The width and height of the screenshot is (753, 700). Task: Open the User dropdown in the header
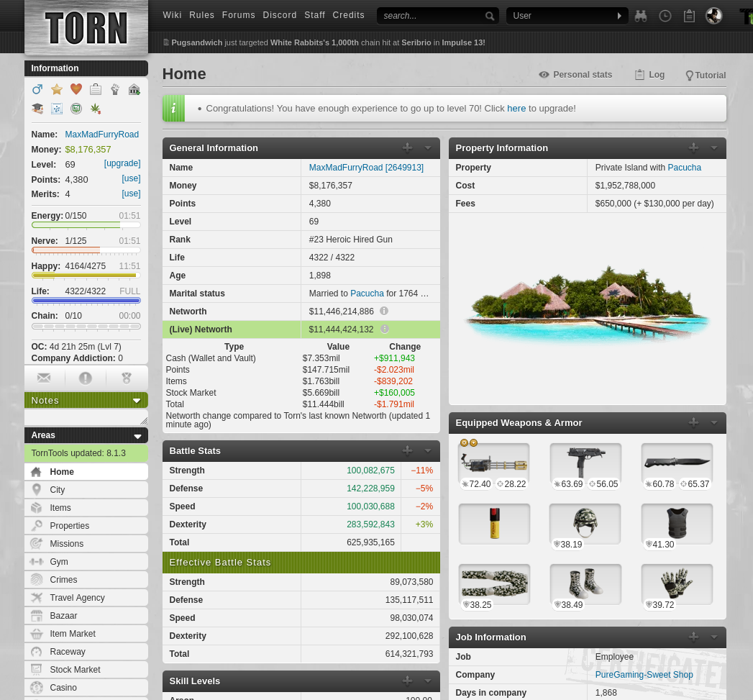pyautogui.click(x=567, y=16)
